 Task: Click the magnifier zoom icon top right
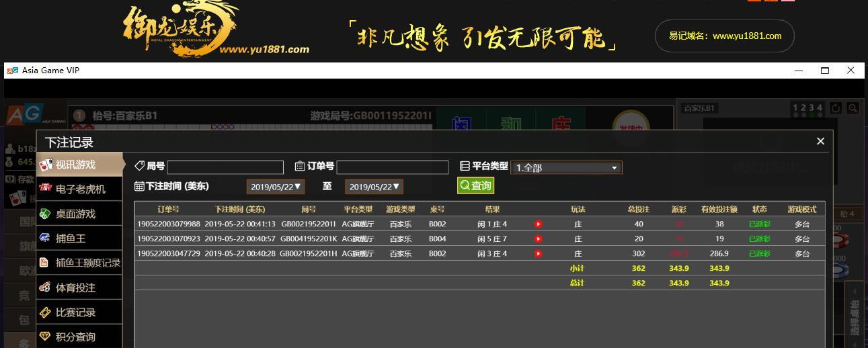coord(853,108)
